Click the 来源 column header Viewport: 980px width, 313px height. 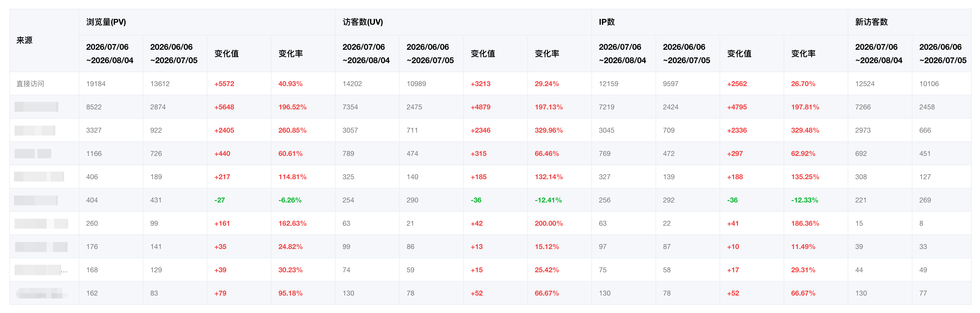tap(24, 40)
